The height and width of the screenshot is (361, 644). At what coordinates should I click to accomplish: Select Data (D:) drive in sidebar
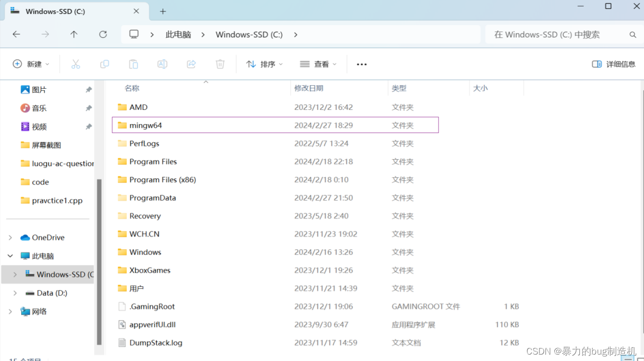[x=46, y=293]
